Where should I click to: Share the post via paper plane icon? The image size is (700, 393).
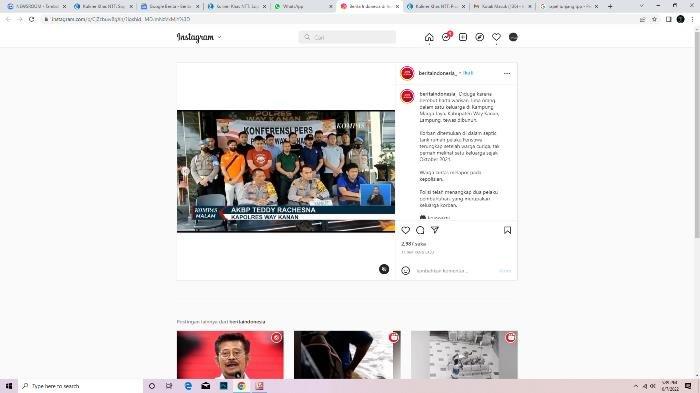point(435,230)
